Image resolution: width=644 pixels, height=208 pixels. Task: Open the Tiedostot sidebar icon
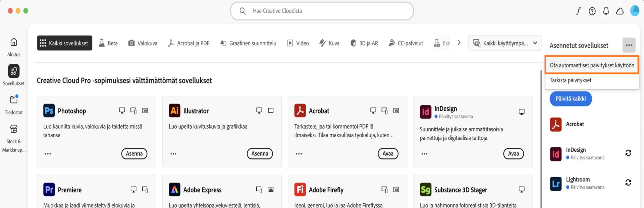coord(14,99)
